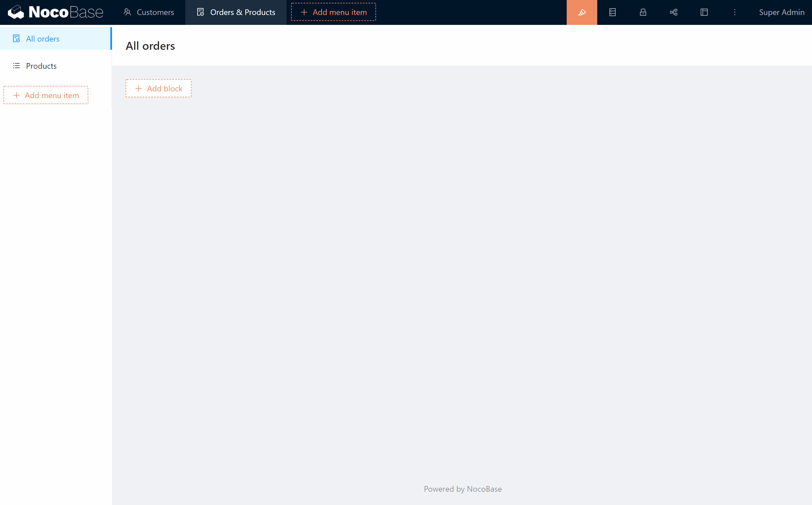Open the Share/Collaboration icon
Screen dimensions: 812x505
tap(673, 12)
